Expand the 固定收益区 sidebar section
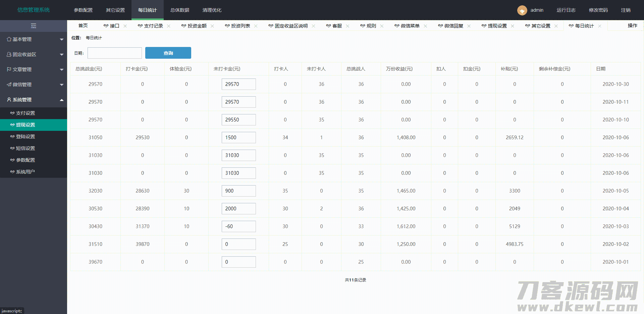644x314 pixels. click(34, 54)
